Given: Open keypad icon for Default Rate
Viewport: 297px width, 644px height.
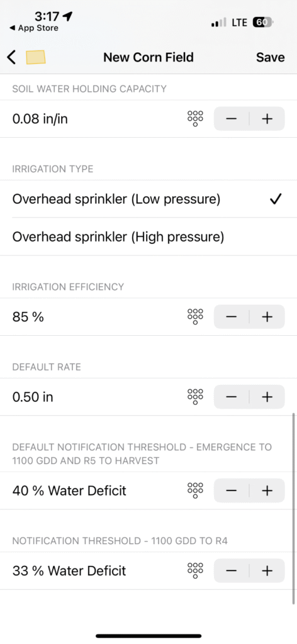Looking at the screenshot, I should (195, 397).
